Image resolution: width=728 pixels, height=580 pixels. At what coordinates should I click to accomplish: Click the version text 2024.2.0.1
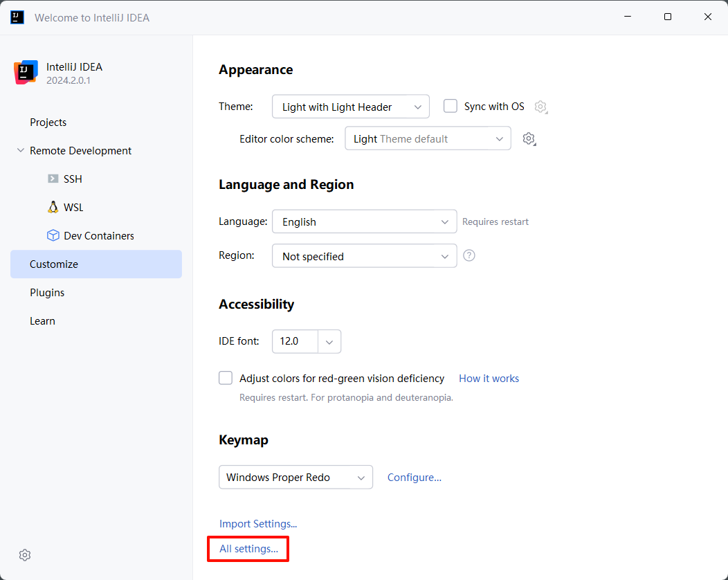(x=69, y=80)
